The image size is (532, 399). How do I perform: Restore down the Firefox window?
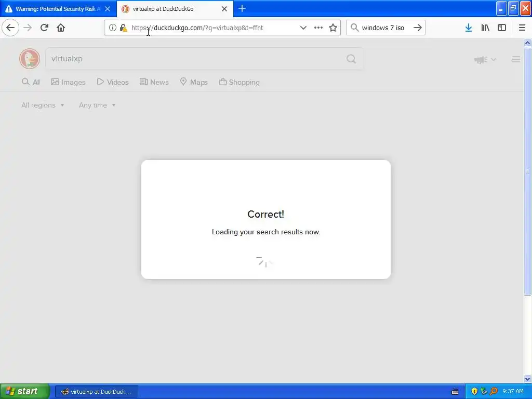click(513, 8)
